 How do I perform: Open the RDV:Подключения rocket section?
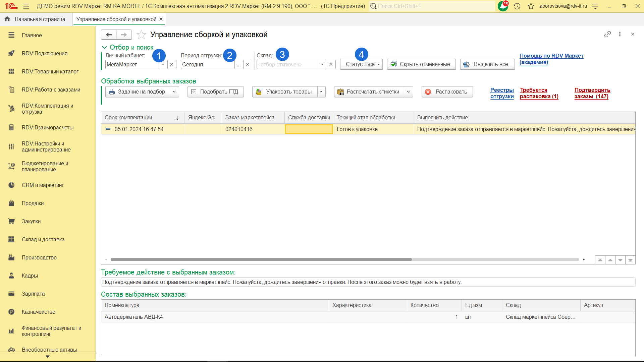(44, 53)
